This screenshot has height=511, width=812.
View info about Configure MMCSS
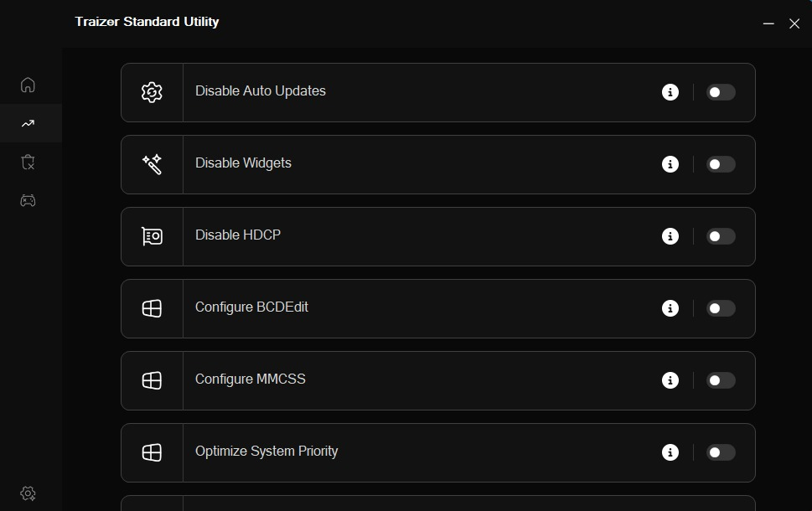pyautogui.click(x=670, y=380)
